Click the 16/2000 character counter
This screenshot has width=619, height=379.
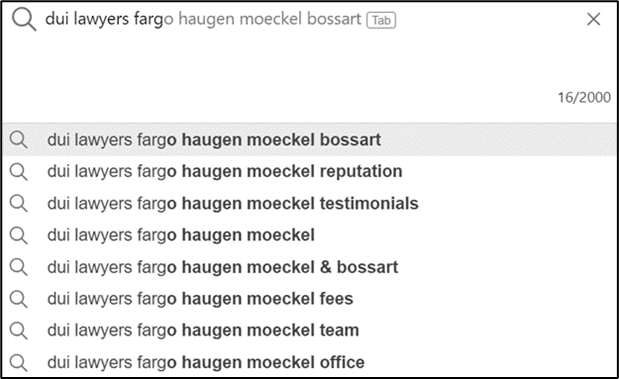584,98
